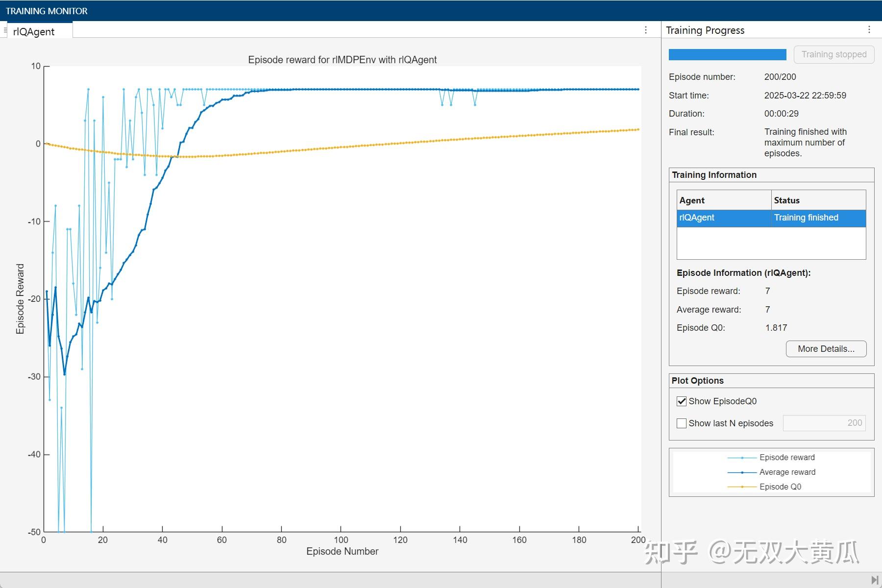Click the episodes field showing 200

pos(824,423)
